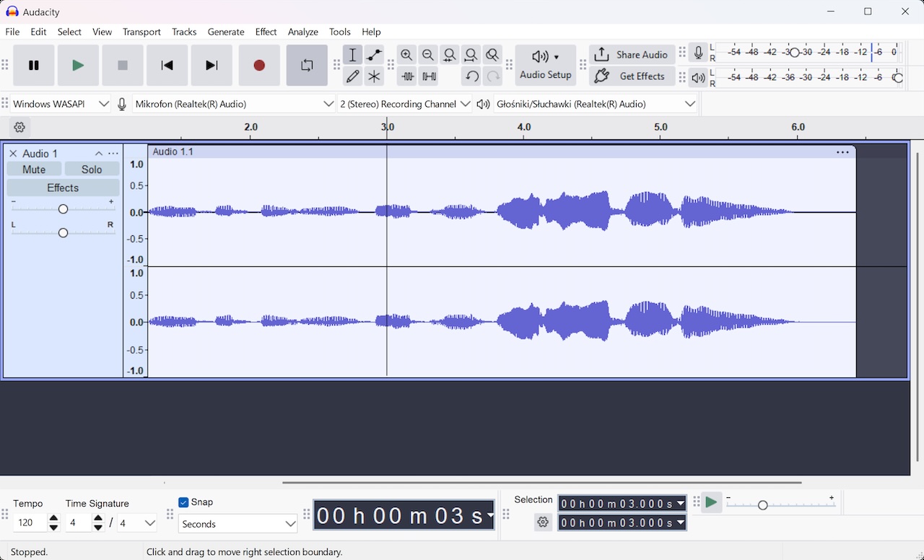The height and width of the screenshot is (560, 924).
Task: Mute the Audio 1 track
Action: (x=33, y=169)
